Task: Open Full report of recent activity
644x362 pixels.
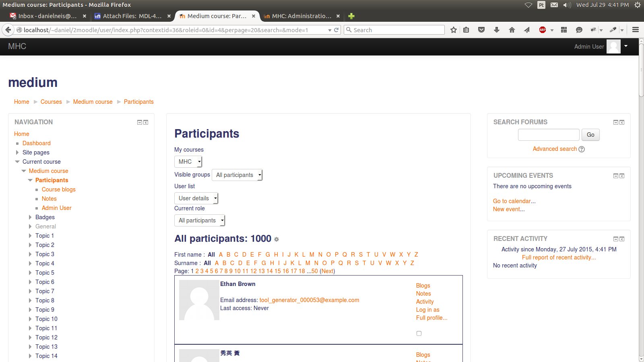Action: pyautogui.click(x=559, y=257)
